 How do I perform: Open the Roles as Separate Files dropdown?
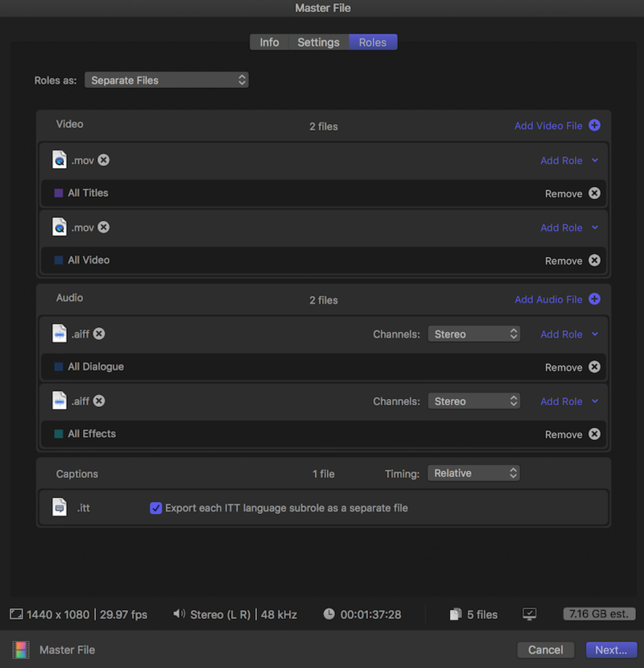(x=167, y=80)
